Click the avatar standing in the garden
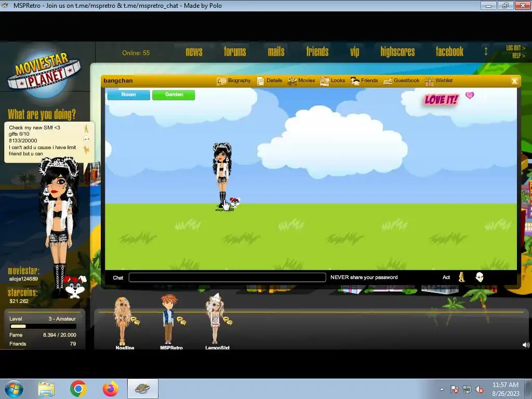 (222, 175)
